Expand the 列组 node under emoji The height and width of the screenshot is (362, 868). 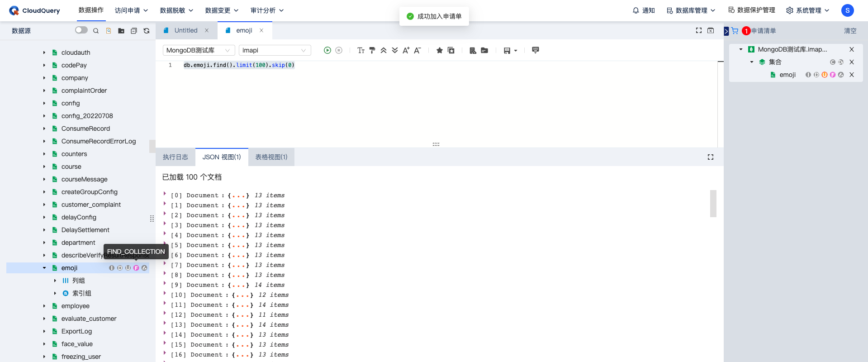tap(55, 281)
